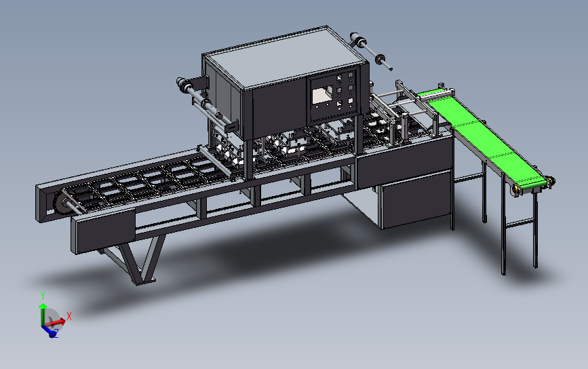Click the red X axis of the orientation triad
Viewport: 588px width, 369px height.
click(x=56, y=322)
